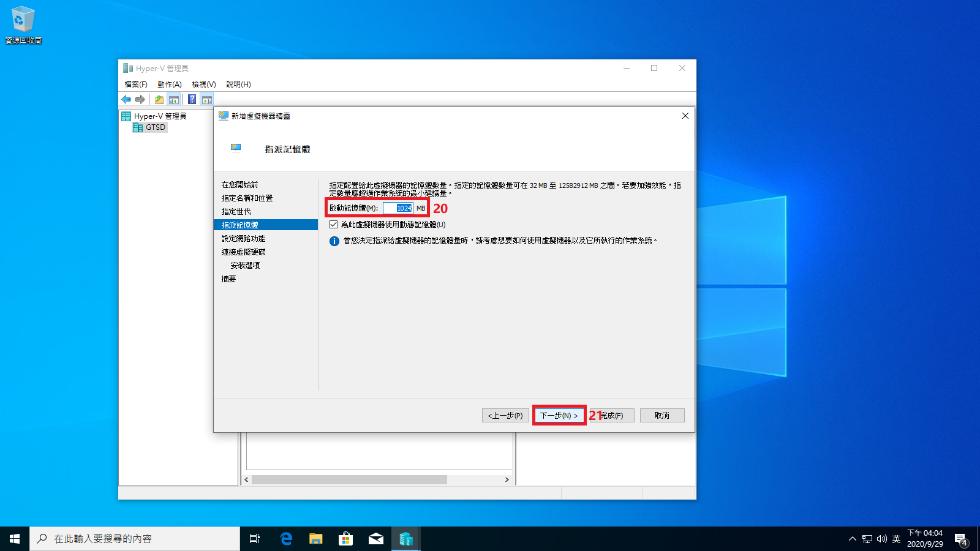The height and width of the screenshot is (551, 980).
Task: Toggle the dynamic memory checkbox
Action: [x=334, y=225]
